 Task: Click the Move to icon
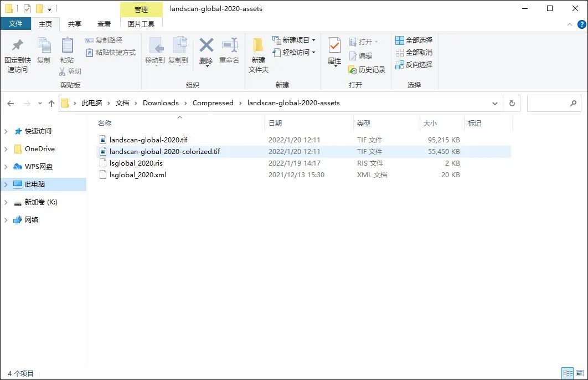[155, 45]
